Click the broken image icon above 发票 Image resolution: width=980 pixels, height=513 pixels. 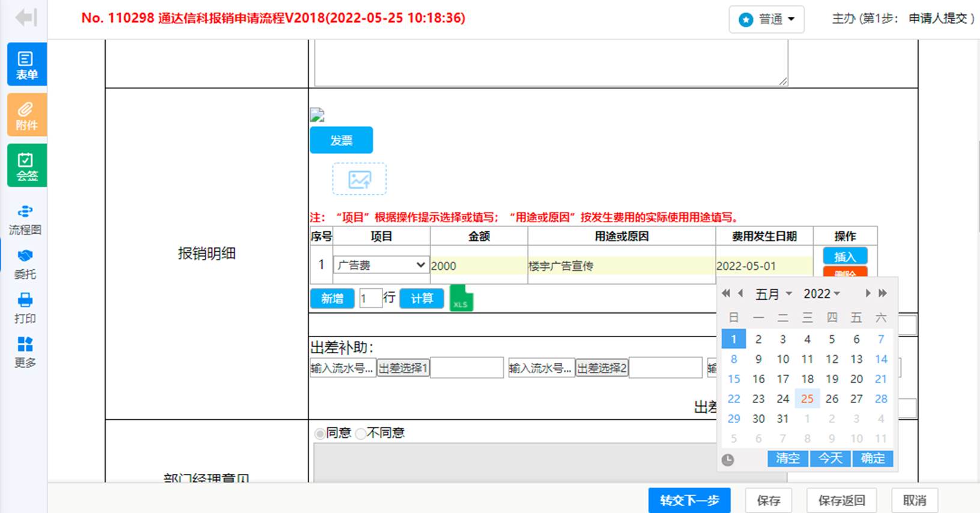(x=317, y=115)
